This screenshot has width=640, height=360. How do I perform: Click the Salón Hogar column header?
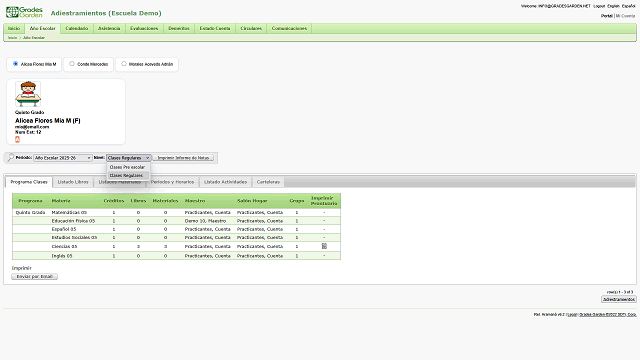[x=252, y=201]
